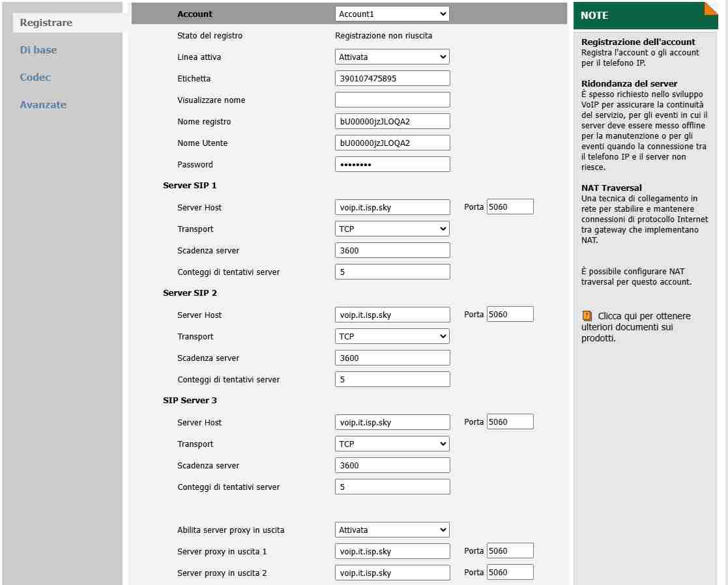Click the Server proxy in uscita 2 field
Screen dimensions: 728x585
(392, 573)
